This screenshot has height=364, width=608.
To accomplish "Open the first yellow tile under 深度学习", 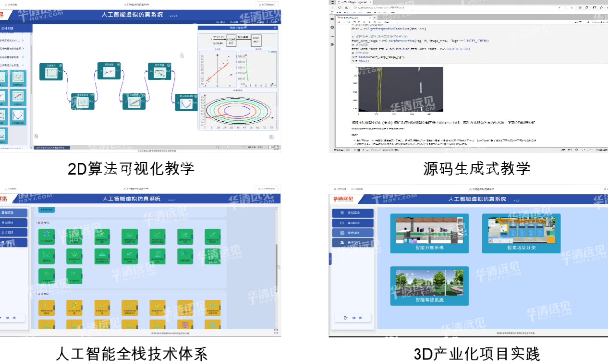I will [47, 307].
